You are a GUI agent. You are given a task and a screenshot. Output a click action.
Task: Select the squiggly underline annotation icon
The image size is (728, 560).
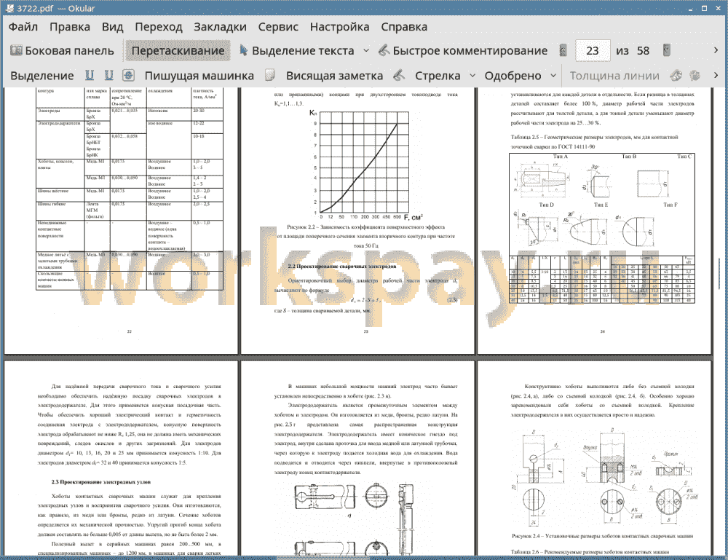pyautogui.click(x=108, y=75)
